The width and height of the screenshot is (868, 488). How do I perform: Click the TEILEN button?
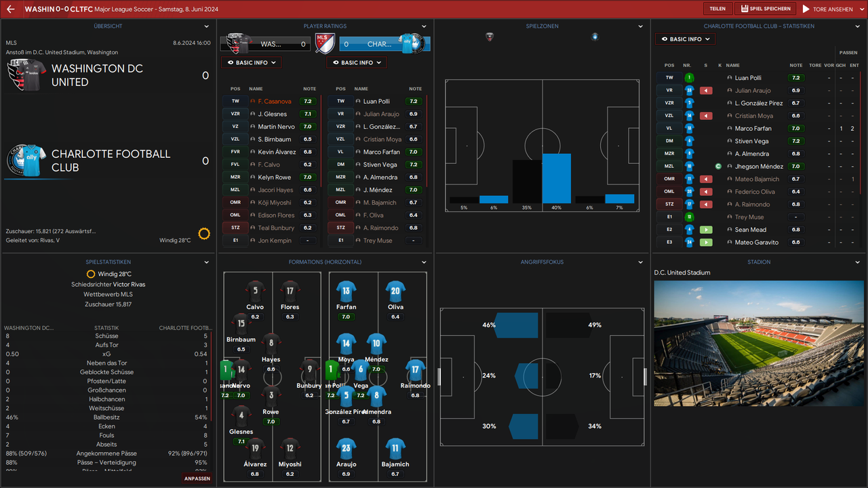point(717,9)
